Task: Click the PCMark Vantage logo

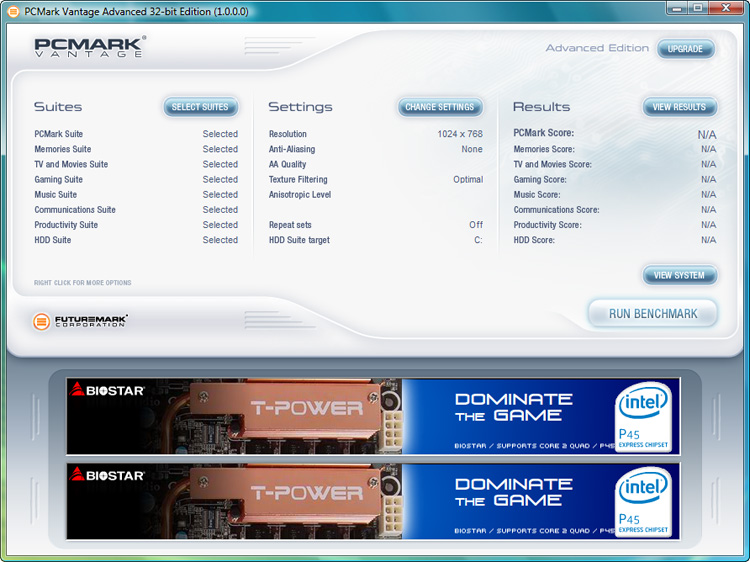Action: coord(90,47)
